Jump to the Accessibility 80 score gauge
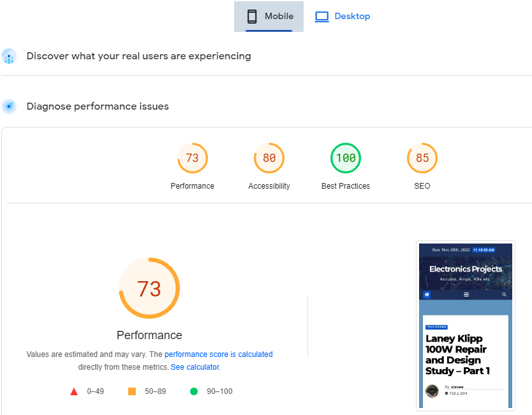532x415 pixels. [269, 158]
